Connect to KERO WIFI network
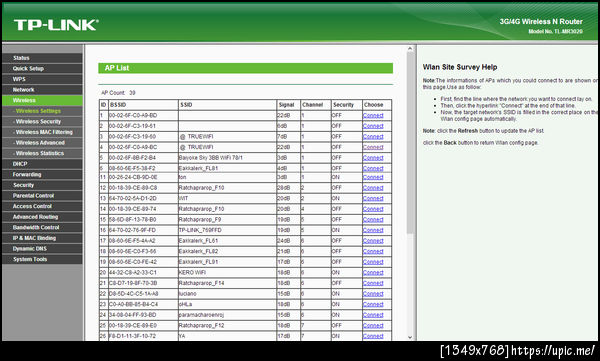This screenshot has width=600, height=361. click(x=373, y=273)
